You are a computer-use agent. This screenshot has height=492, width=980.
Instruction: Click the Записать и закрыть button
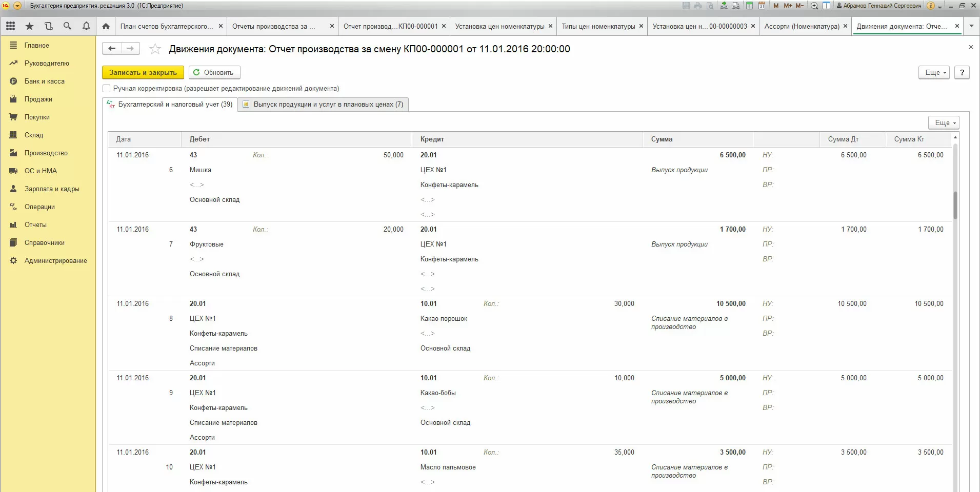click(x=143, y=72)
